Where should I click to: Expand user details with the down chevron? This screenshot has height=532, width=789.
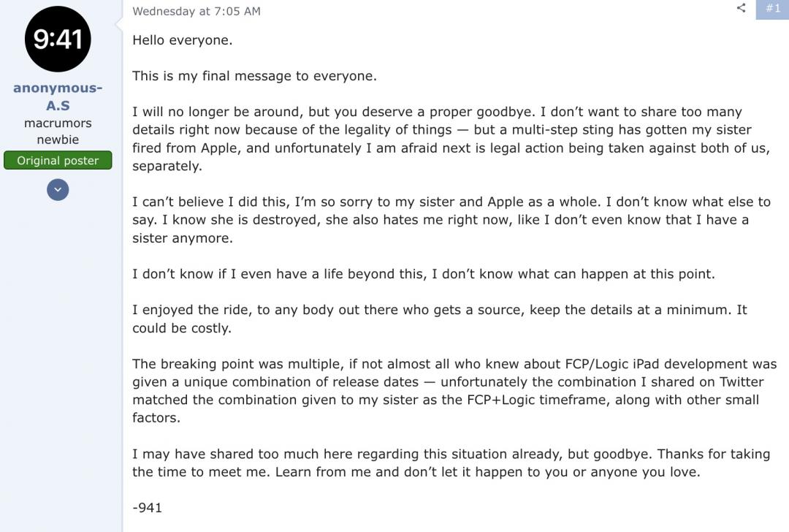point(58,190)
